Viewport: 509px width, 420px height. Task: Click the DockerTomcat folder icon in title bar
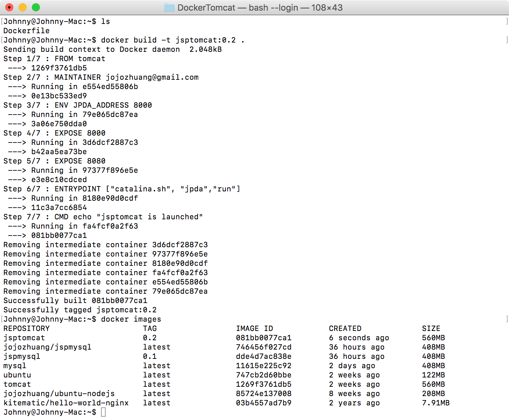click(169, 7)
